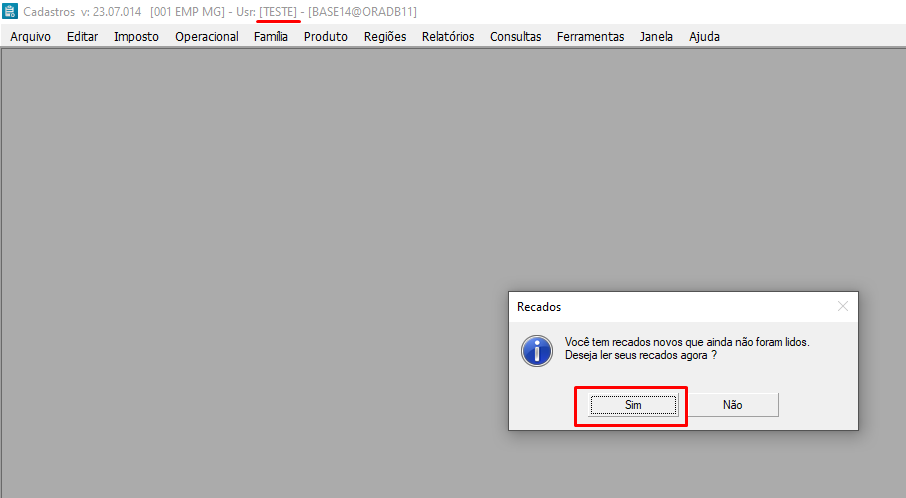Open the Ajuda menu
Image resolution: width=906 pixels, height=498 pixels.
pos(704,36)
